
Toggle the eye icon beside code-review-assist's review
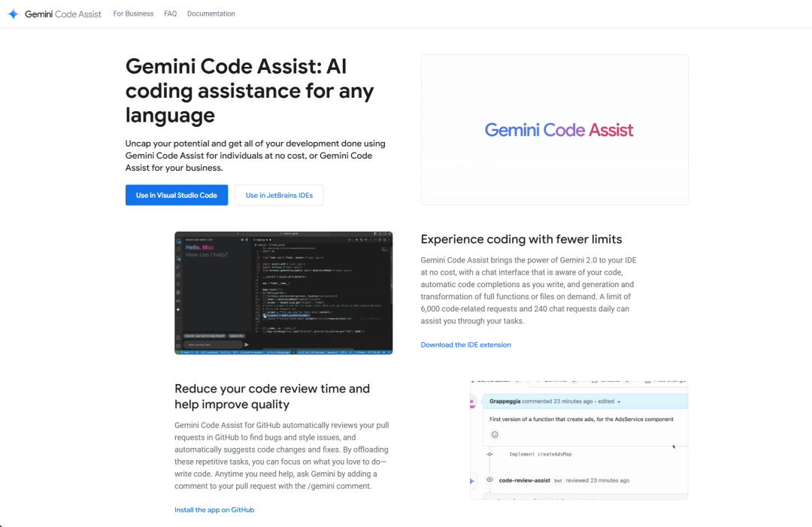489,480
